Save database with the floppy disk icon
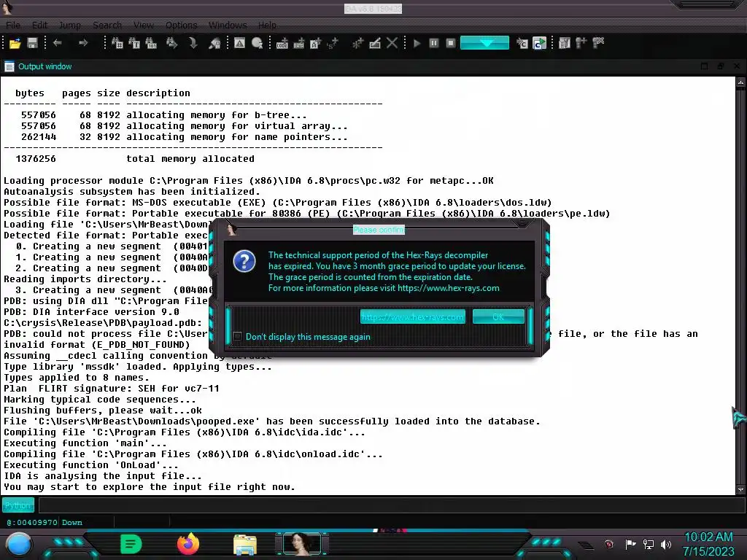747x560 pixels. pos(32,43)
